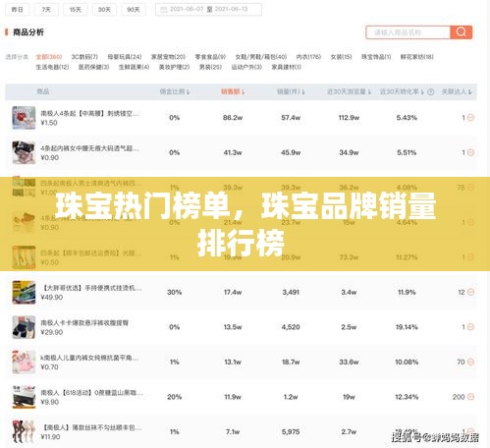Click the circle icon in the 13.5w row
The height and width of the screenshot is (448, 490).
[470, 327]
